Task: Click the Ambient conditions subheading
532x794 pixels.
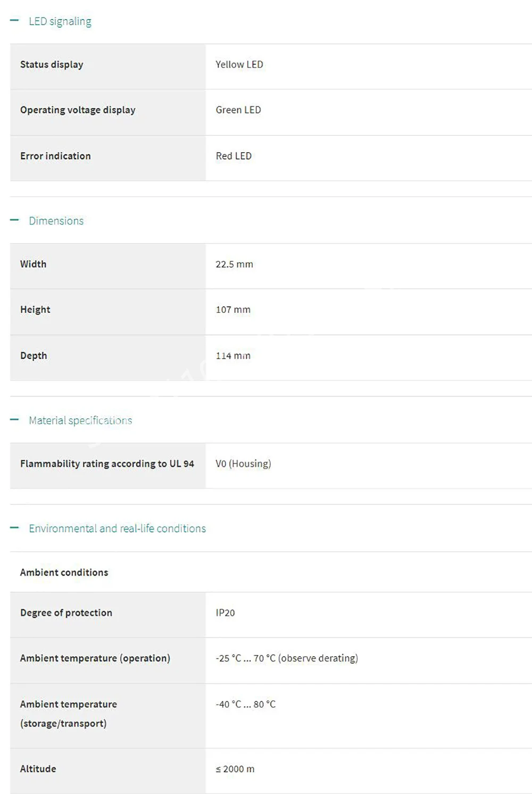Action: pyautogui.click(x=64, y=573)
